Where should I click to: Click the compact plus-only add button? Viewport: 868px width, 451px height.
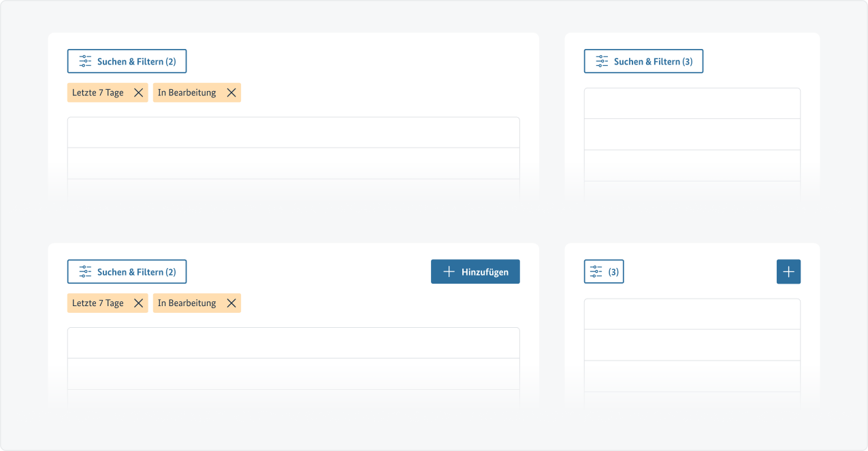(x=788, y=272)
